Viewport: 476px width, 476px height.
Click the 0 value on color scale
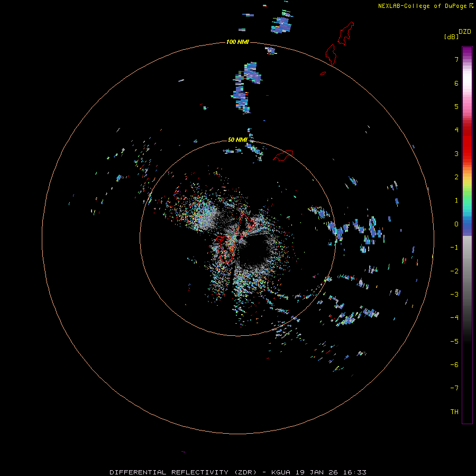click(456, 224)
